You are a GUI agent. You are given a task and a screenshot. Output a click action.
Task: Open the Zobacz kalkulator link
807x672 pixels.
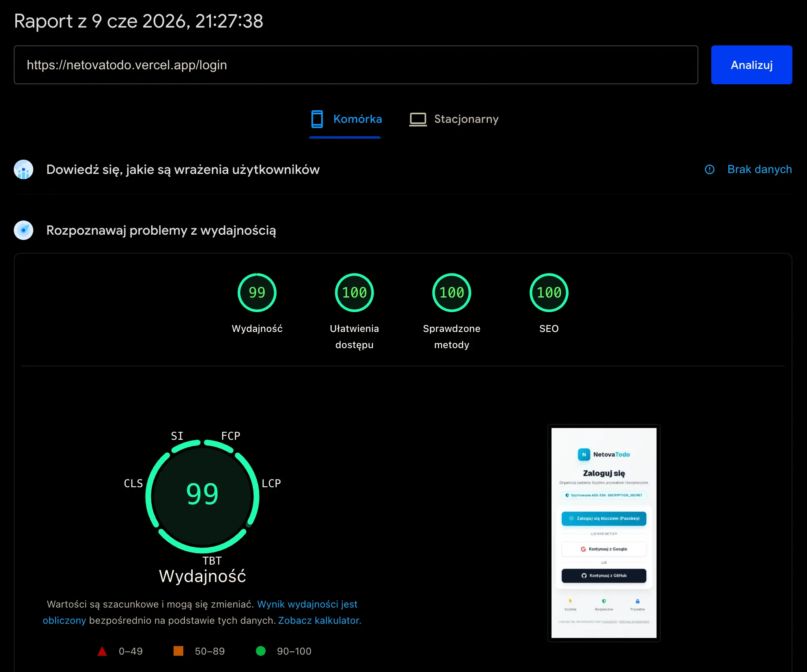320,621
